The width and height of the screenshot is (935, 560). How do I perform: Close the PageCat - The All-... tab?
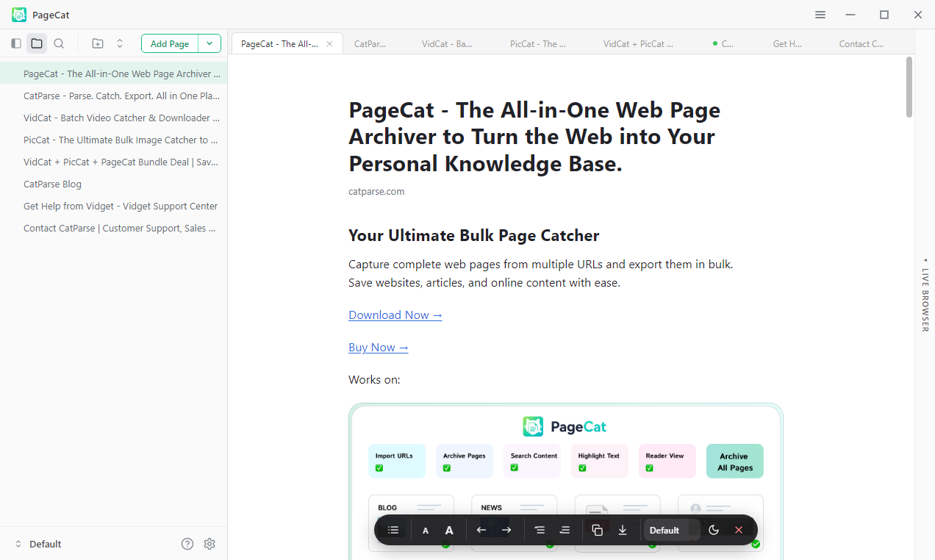[329, 44]
